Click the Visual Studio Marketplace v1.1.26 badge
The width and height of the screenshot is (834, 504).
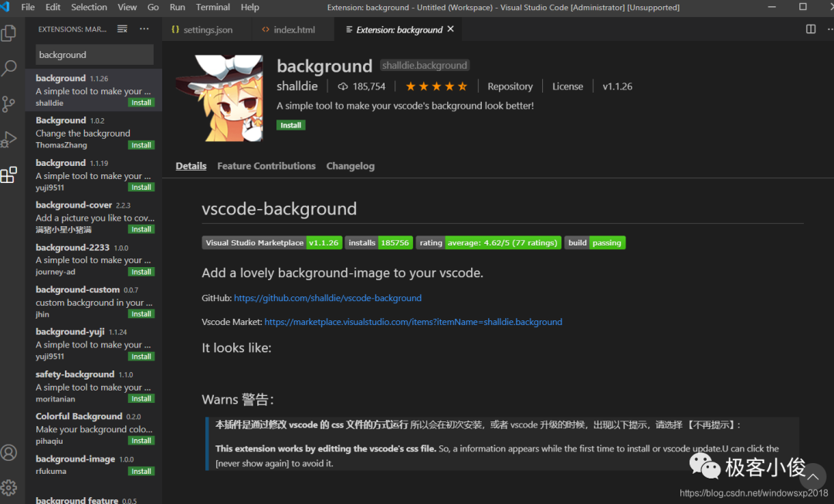272,242
